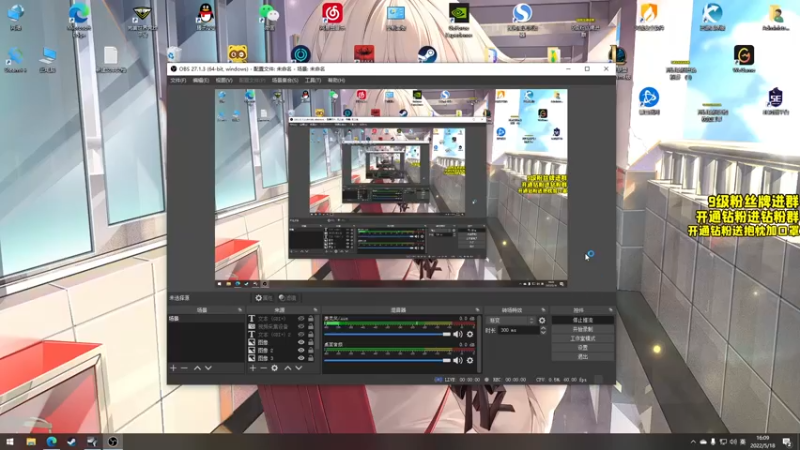This screenshot has width=800, height=450.
Task: Click the 退出 exit button
Action: coord(583,357)
